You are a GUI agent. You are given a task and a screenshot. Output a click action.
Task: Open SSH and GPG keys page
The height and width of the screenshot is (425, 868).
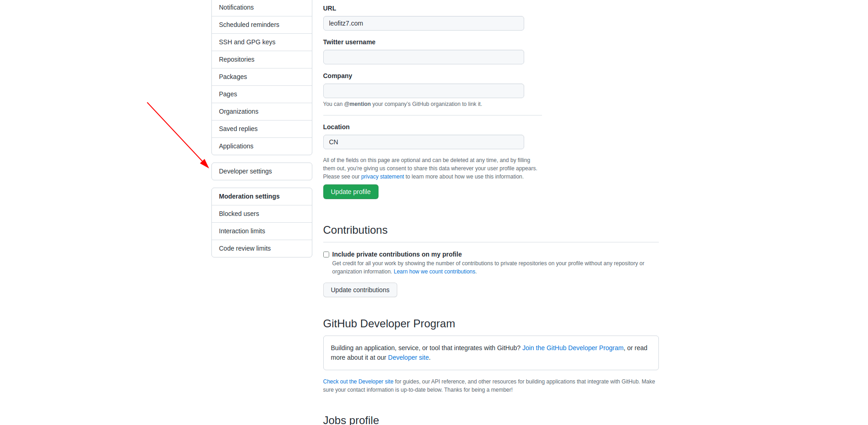click(x=247, y=42)
